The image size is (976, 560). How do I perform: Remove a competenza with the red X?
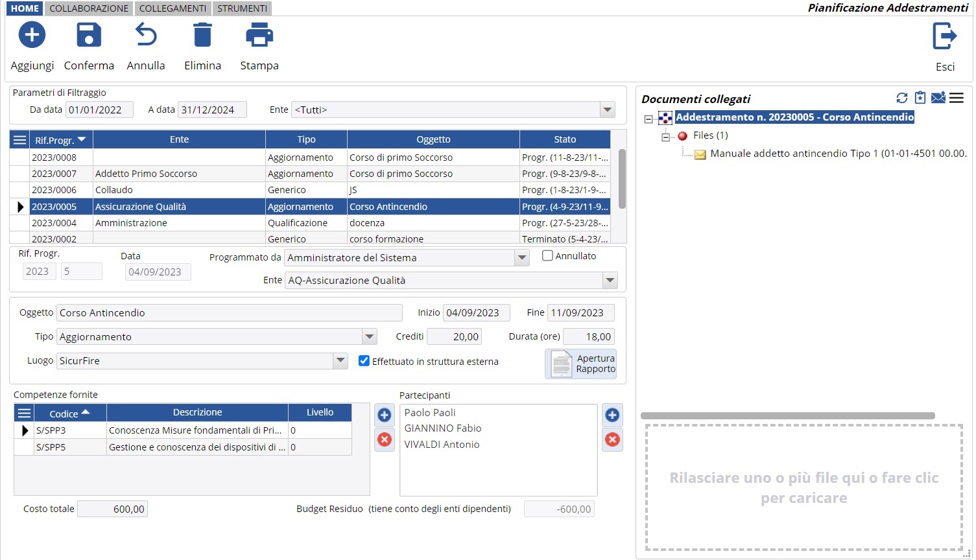pos(385,439)
